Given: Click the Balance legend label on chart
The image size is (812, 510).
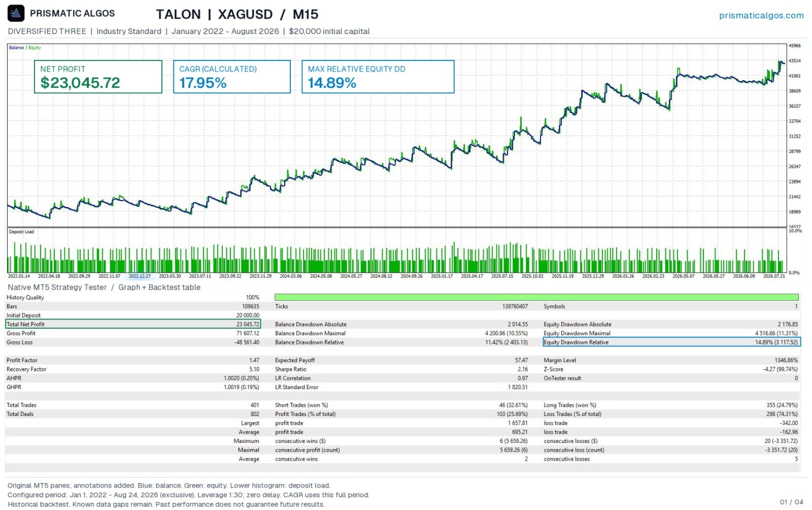Looking at the screenshot, I should click(16, 48).
